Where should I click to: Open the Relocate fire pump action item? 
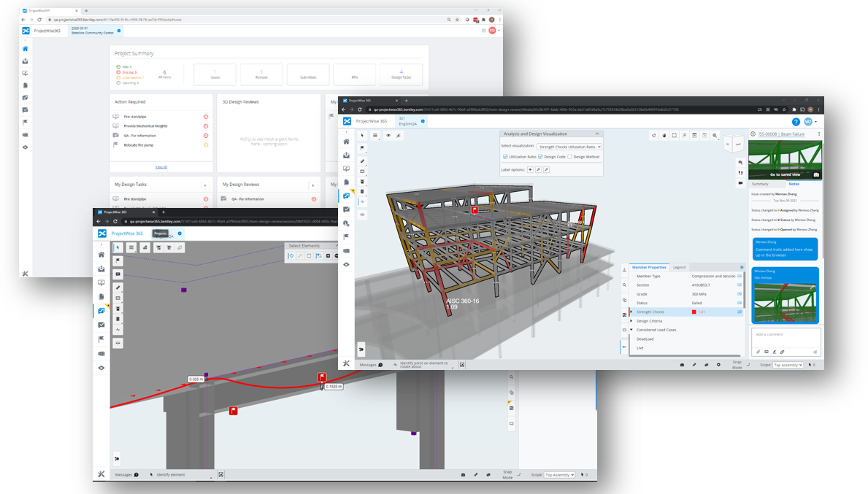coord(139,145)
